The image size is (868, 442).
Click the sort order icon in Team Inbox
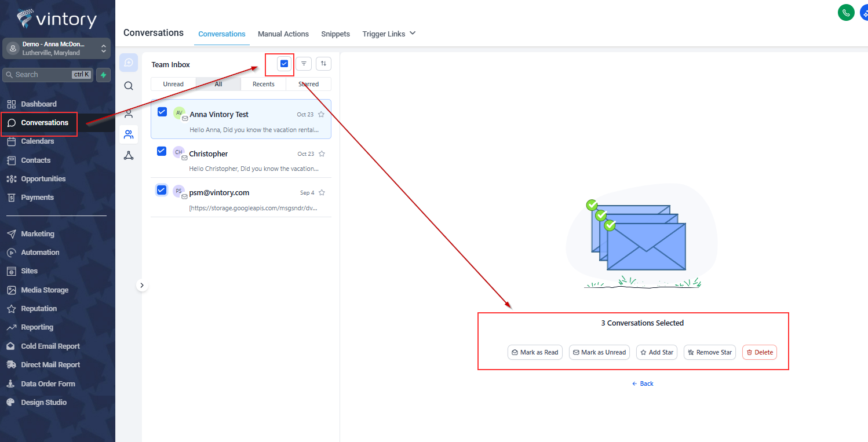click(323, 64)
